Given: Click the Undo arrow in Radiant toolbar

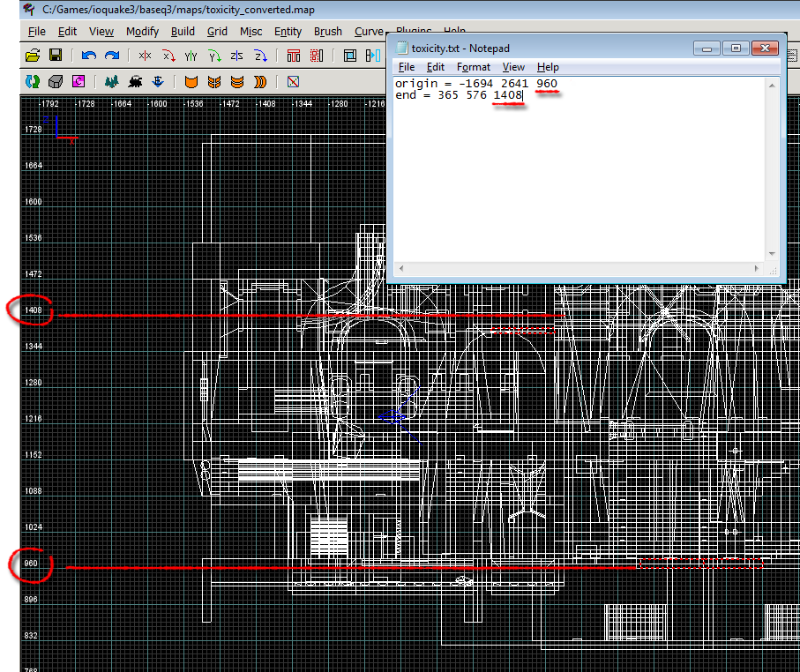Looking at the screenshot, I should click(x=88, y=56).
